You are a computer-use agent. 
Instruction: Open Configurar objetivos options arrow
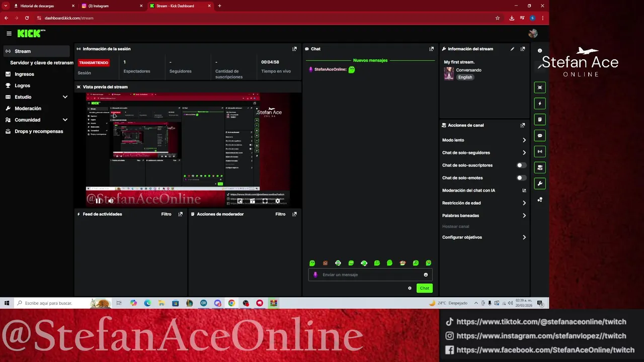pos(524,237)
